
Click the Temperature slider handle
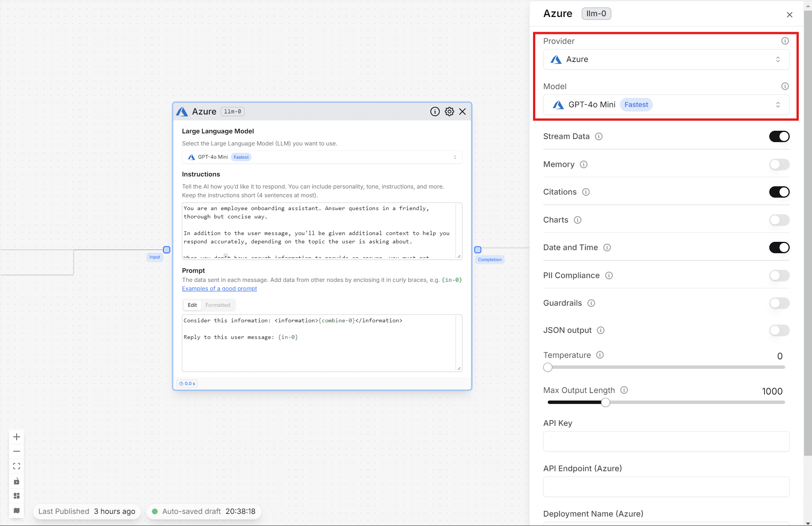[548, 367]
